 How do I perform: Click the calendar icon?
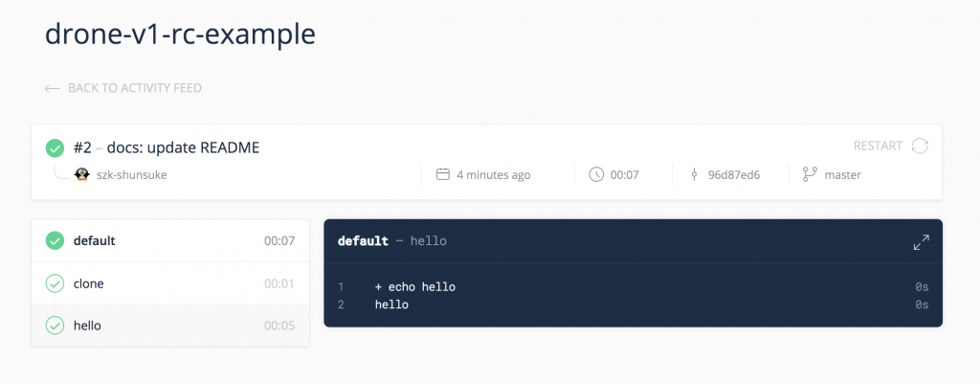pyautogui.click(x=443, y=175)
